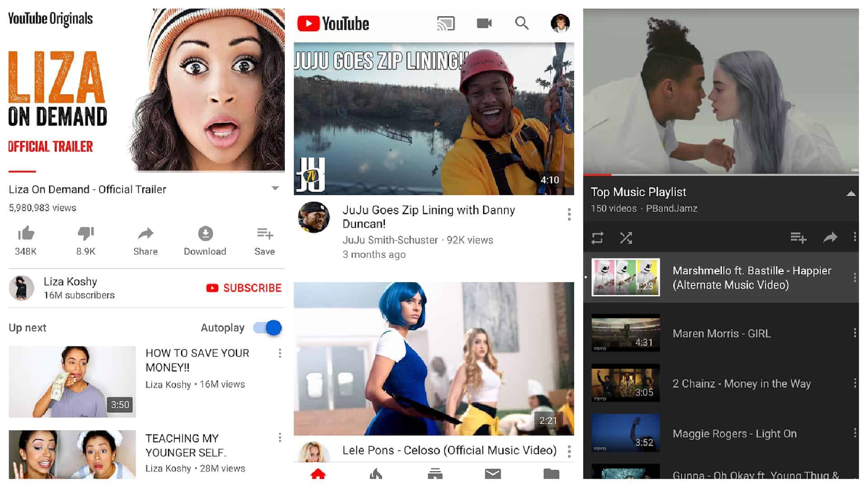The width and height of the screenshot is (868, 488).
Task: Play the Lele Pons Celoso thumbnail
Action: [434, 359]
